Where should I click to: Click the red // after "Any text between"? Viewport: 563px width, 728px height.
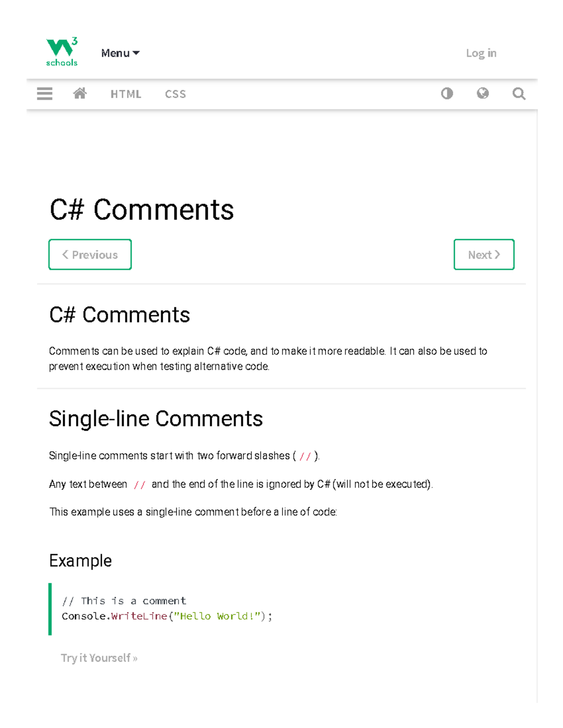pyautogui.click(x=139, y=485)
